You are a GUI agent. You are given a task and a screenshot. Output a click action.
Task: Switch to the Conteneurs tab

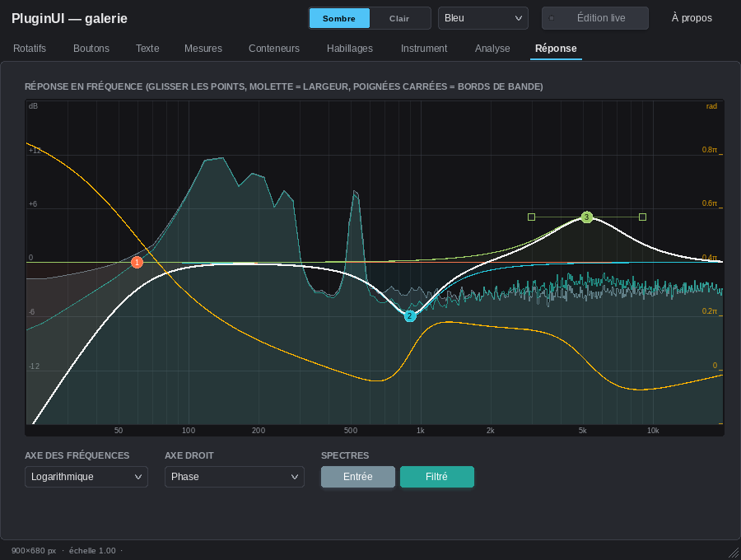coord(274,49)
